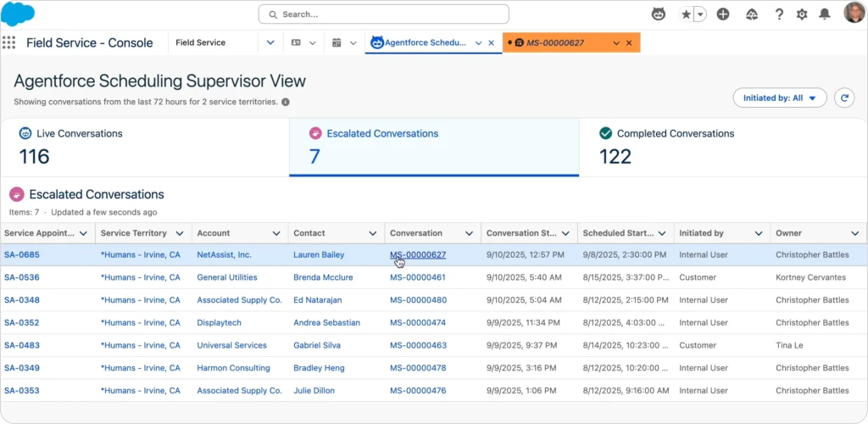
Task: Select the Completed Conversations tab
Action: click(x=723, y=148)
